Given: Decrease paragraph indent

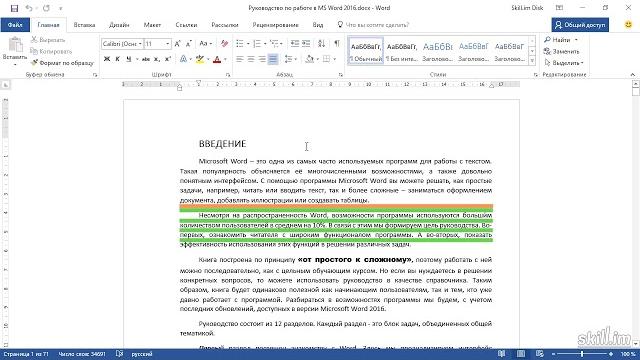Looking at the screenshot, I should 295,44.
